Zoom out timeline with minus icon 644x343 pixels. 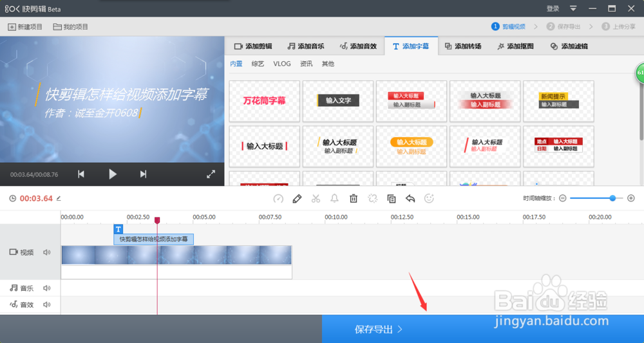coord(563,198)
